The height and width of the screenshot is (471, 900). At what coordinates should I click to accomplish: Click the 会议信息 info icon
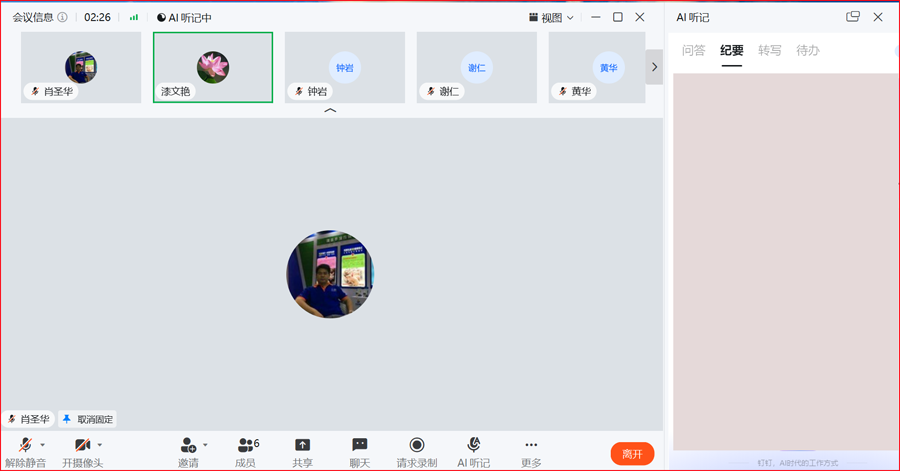(x=63, y=17)
